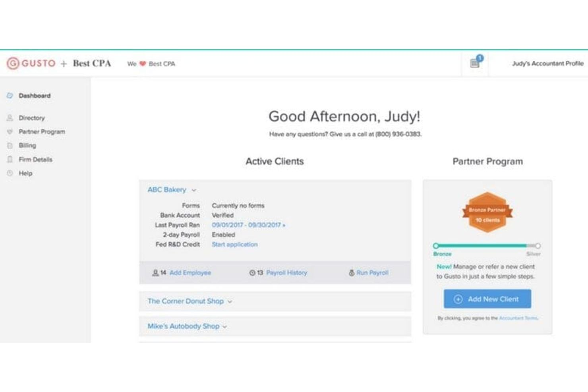Open the Help section

25,173
